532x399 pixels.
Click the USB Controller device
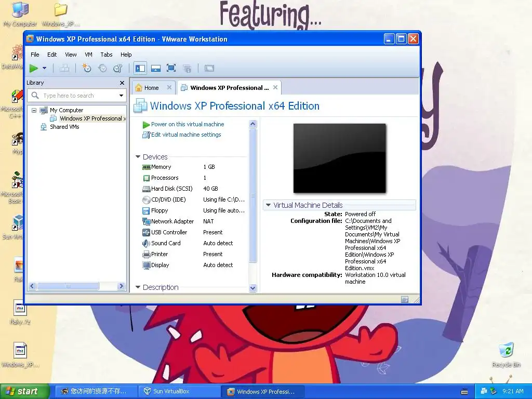pyautogui.click(x=193, y=232)
